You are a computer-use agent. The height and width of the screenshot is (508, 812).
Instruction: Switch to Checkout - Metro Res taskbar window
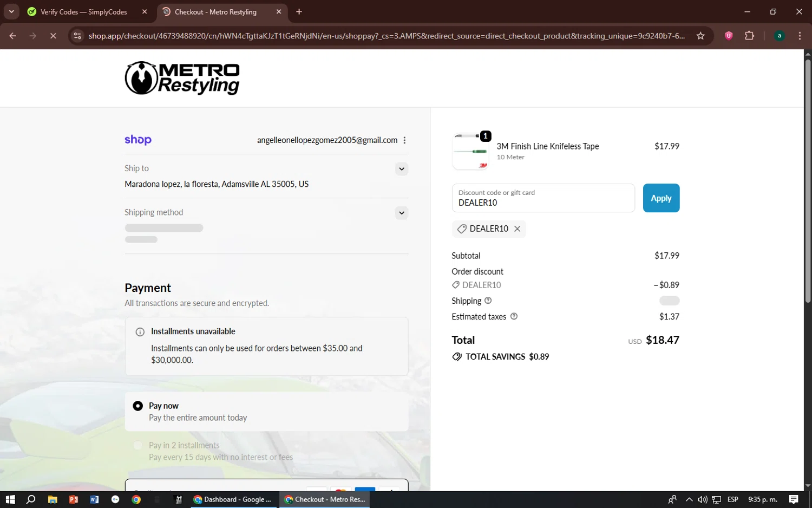point(325,499)
